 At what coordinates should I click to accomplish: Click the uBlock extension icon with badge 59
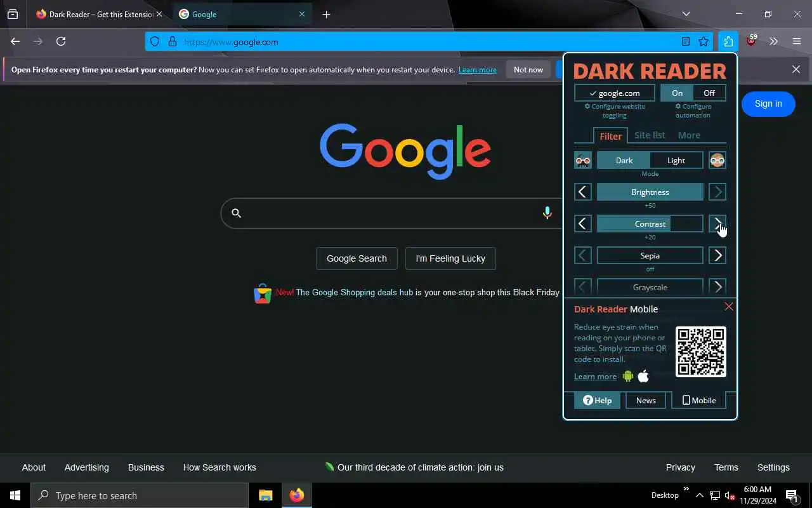(x=751, y=41)
